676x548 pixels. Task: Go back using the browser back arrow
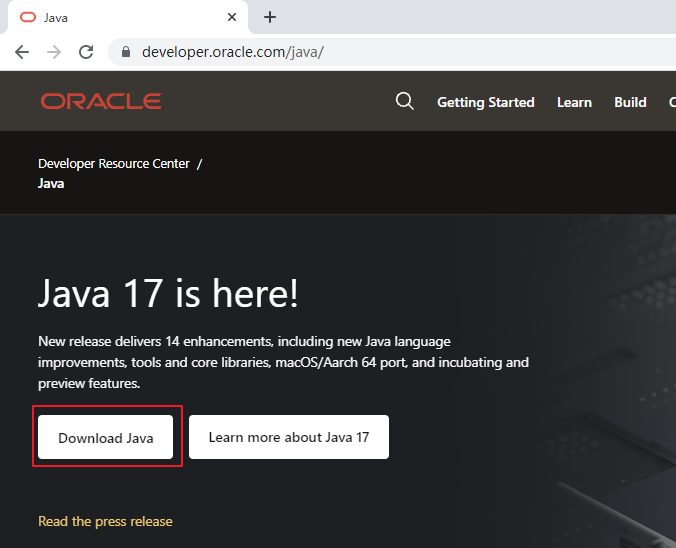pos(22,52)
